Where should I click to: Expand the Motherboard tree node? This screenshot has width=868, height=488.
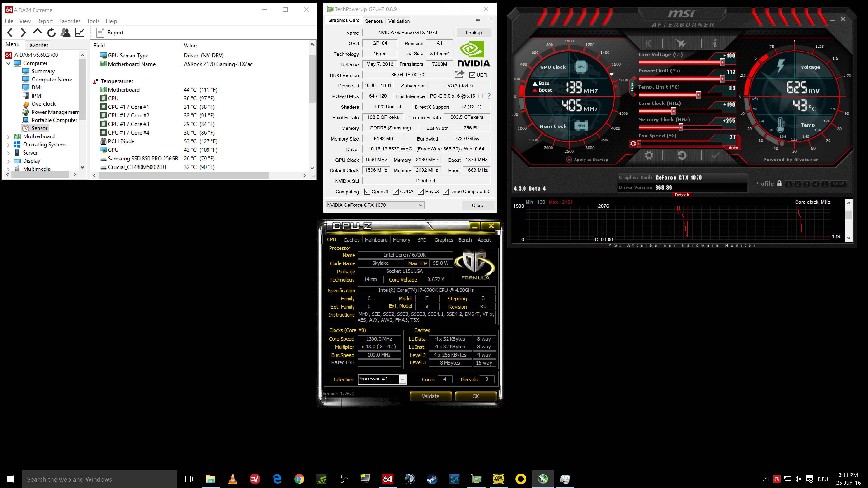[8, 137]
